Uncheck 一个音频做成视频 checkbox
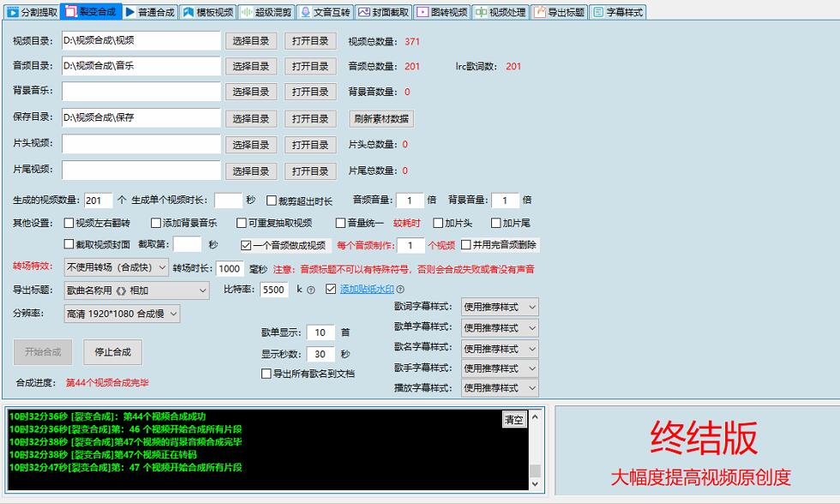Viewport: 840px width, 504px height. (x=246, y=245)
